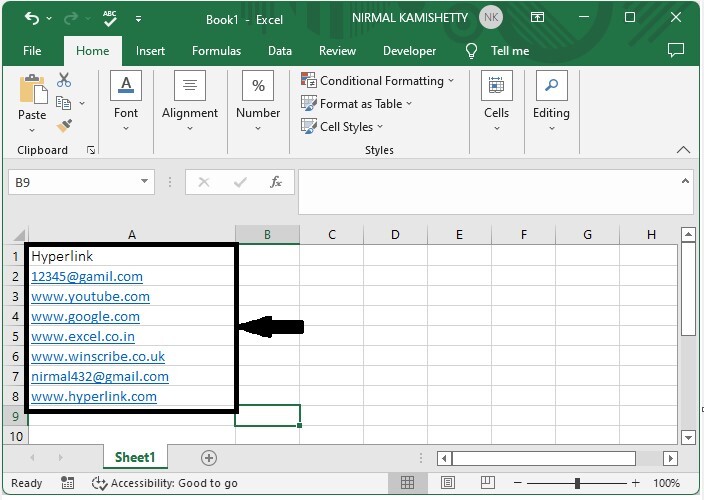
Task: Click the Select All corner triangle
Action: click(x=19, y=235)
